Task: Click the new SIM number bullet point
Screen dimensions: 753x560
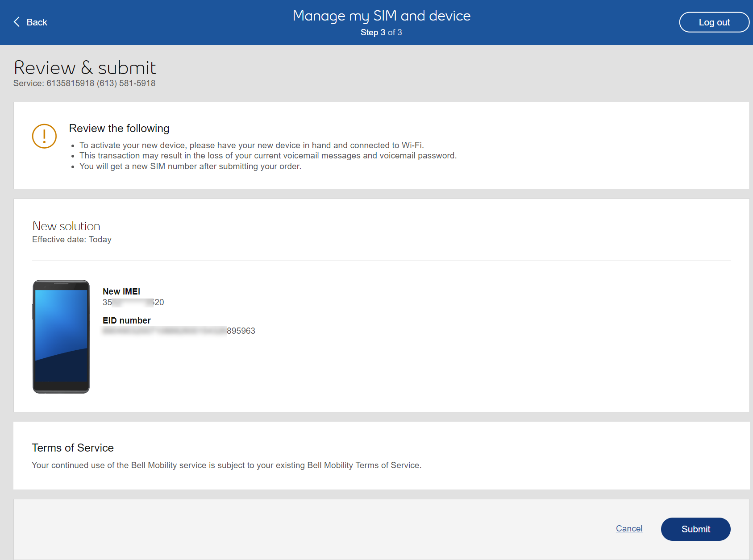Action: click(190, 166)
